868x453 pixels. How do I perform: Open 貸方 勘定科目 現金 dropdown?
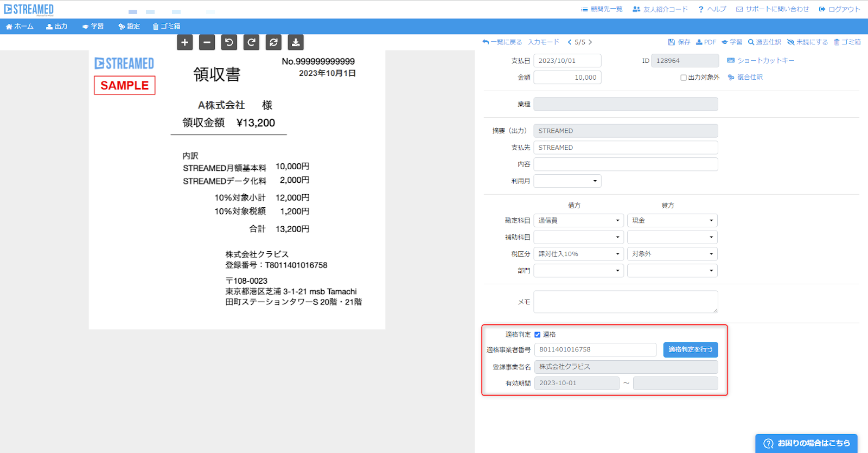pyautogui.click(x=673, y=221)
